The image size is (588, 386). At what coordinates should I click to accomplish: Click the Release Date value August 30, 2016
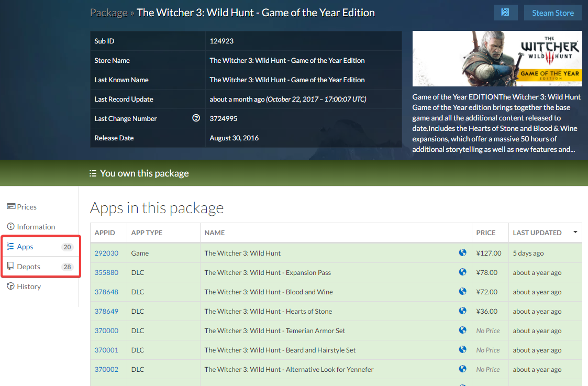click(x=234, y=138)
